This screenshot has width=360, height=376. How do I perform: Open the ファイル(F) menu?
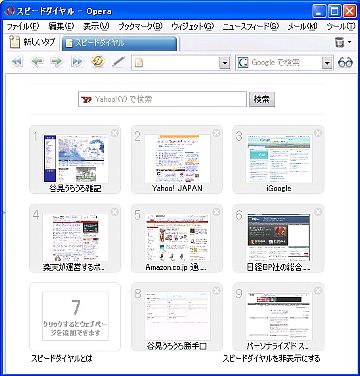pos(23,26)
